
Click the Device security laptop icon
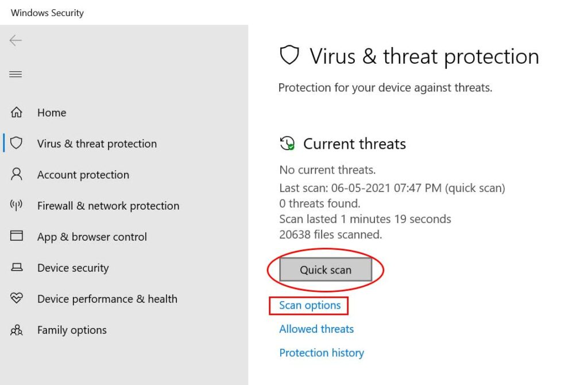click(x=17, y=267)
